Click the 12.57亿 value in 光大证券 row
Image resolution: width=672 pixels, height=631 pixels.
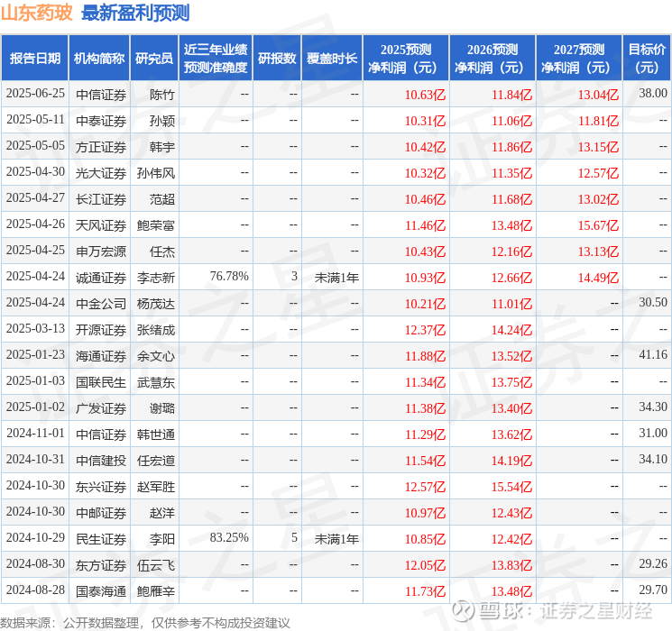coord(598,173)
